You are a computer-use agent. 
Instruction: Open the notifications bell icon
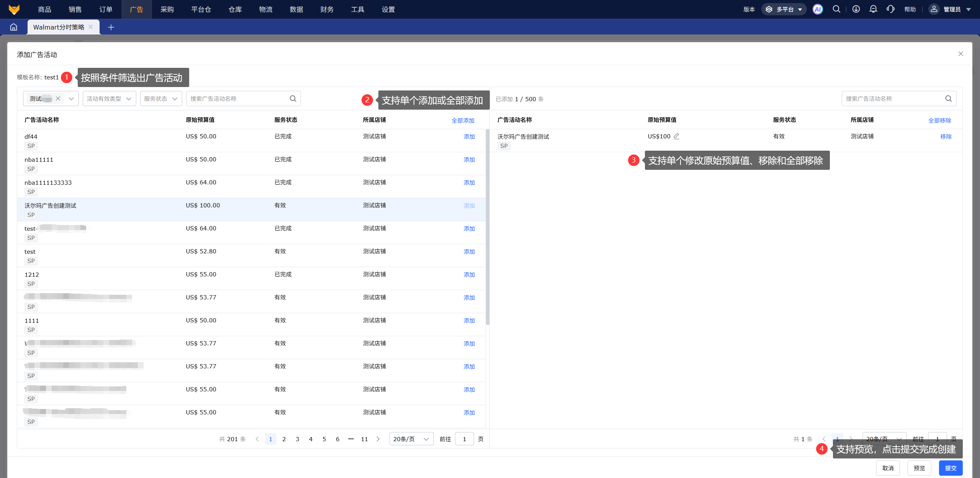coord(873,9)
